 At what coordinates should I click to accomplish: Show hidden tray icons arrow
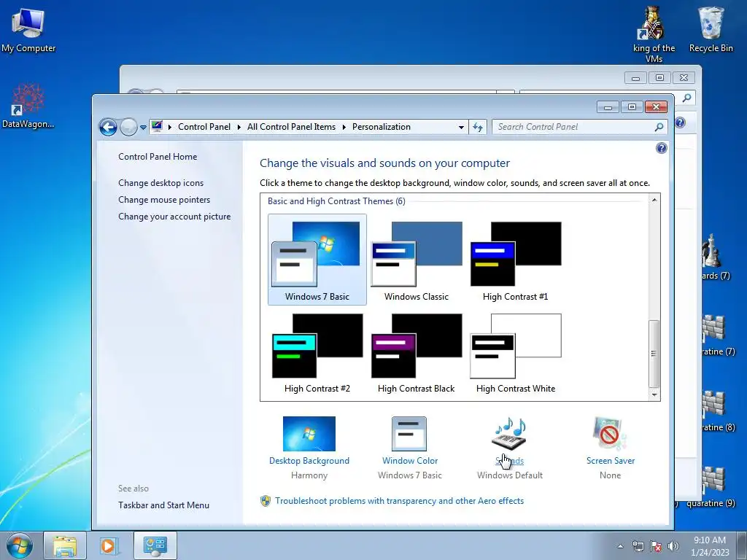620,546
